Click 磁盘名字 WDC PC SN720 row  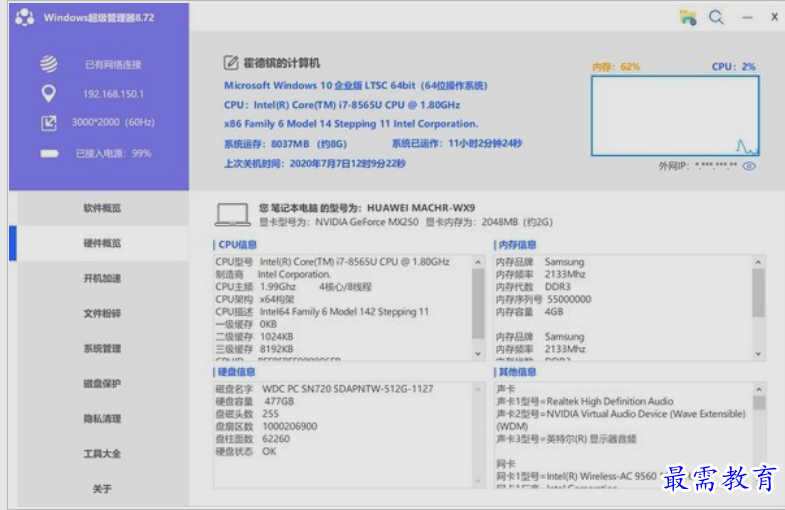(324, 389)
